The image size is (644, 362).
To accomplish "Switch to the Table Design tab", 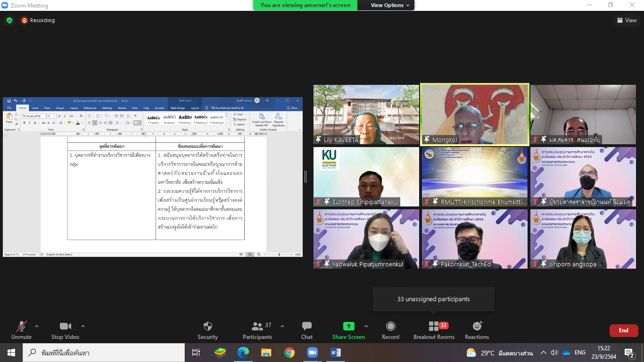I will pyautogui.click(x=178, y=108).
